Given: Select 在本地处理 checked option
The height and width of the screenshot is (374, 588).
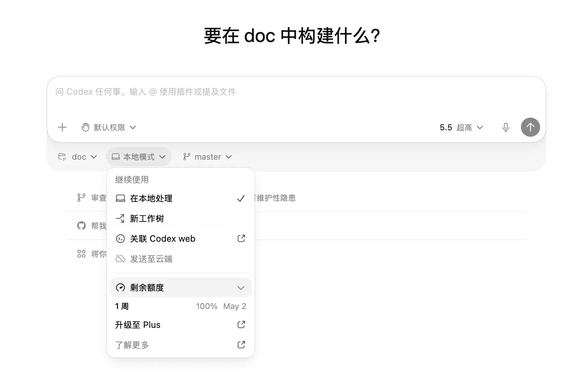Looking at the screenshot, I should tap(151, 198).
